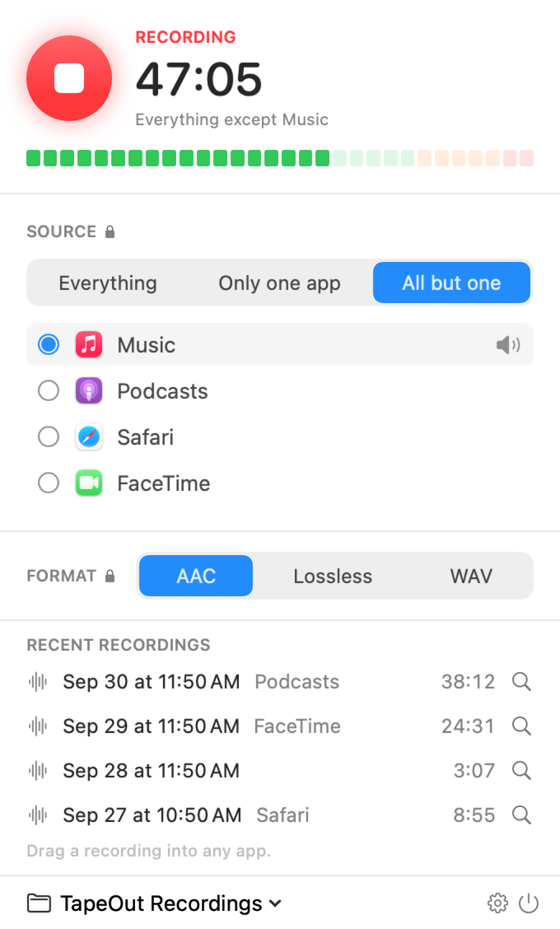Select the All but one source tab
The image size is (560, 929).
click(x=451, y=283)
